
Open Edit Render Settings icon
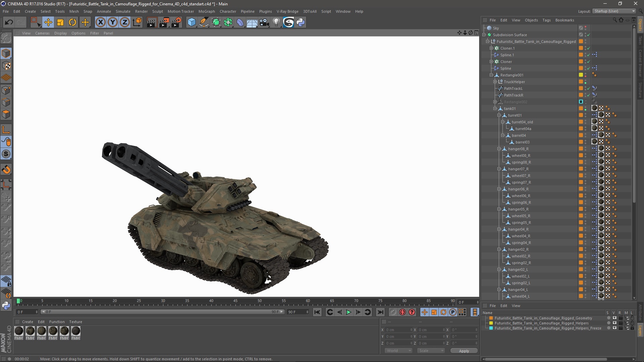point(176,22)
